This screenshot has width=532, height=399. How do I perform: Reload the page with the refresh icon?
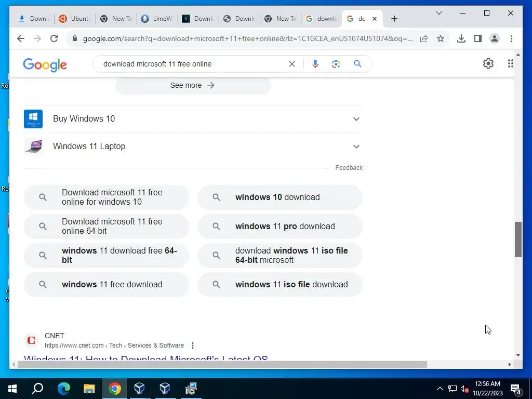coord(54,38)
